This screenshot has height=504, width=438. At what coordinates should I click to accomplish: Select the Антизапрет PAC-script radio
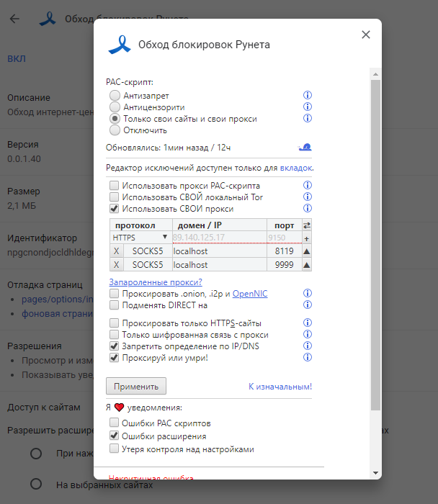(115, 96)
